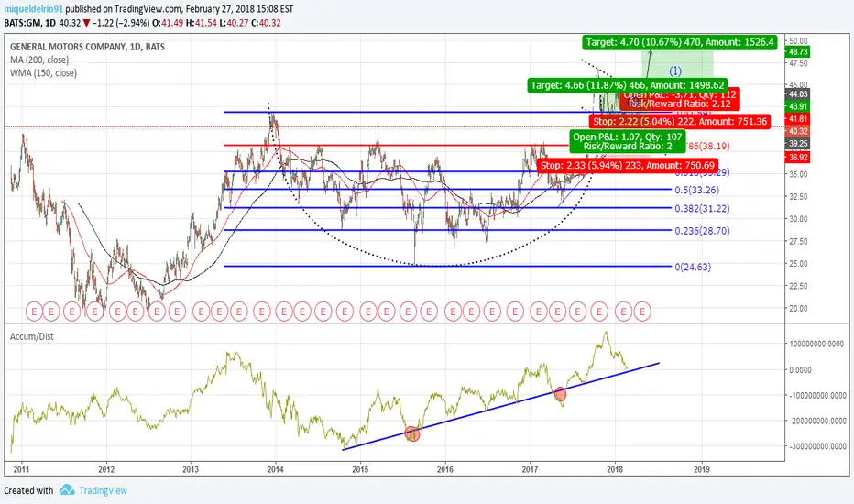854x504 pixels.
Task: Click the 100000000.0000 Accum/Dist scale value
Action: pos(817,344)
